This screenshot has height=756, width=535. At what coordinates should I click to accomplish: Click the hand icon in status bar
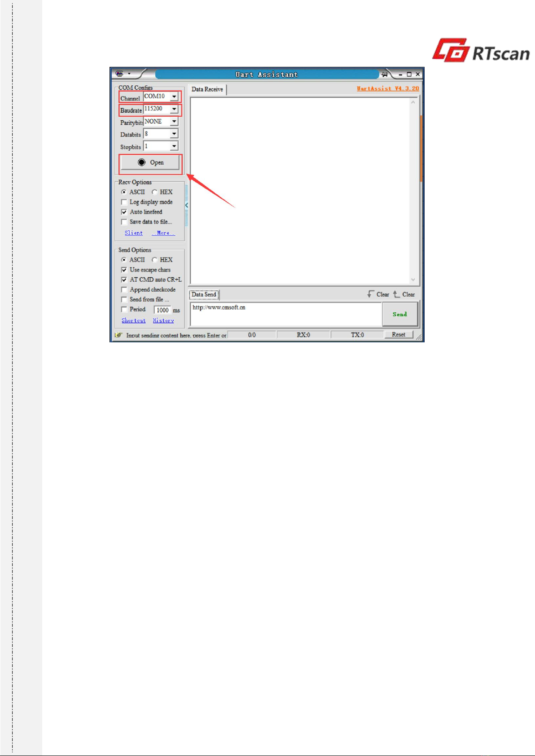118,335
